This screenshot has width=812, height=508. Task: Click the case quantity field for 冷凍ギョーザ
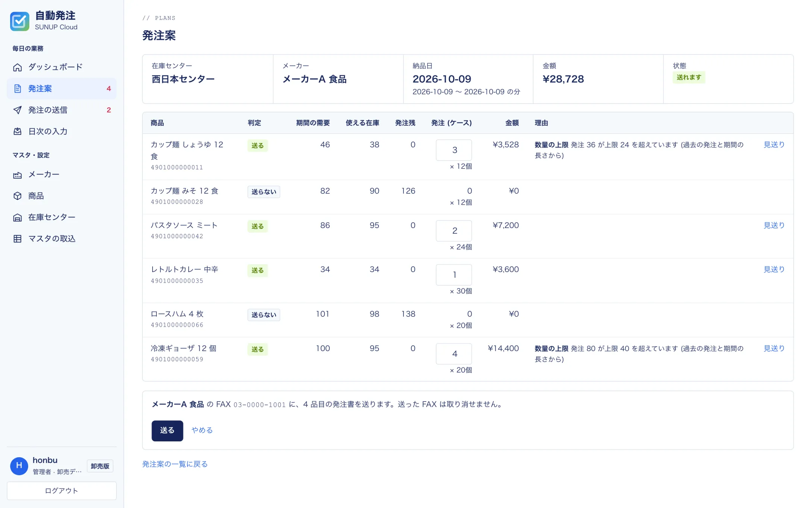[454, 353]
